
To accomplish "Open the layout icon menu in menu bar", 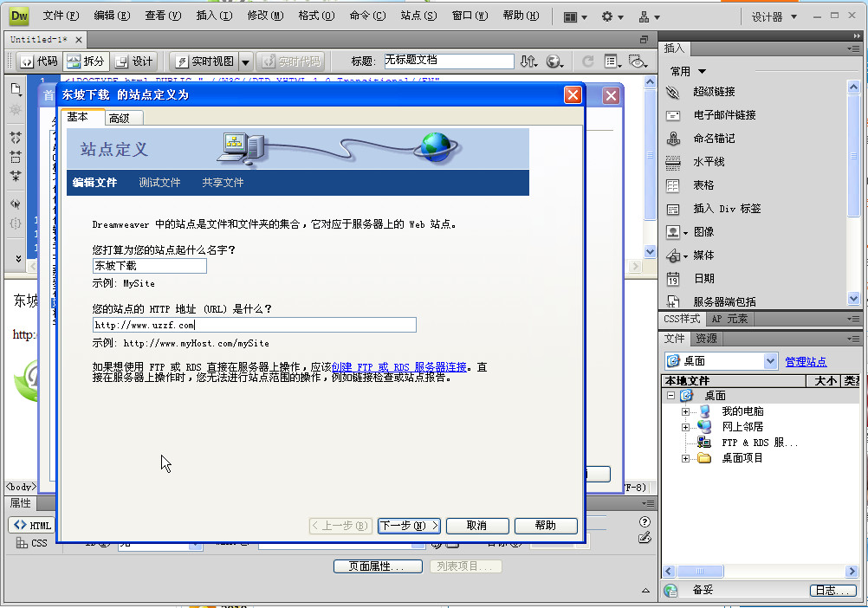I will click(x=575, y=17).
